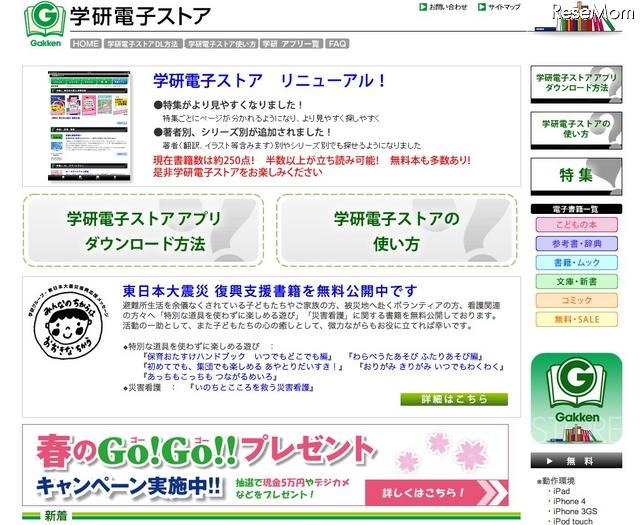Click the 学研電子ストア site title

[x=140, y=17]
